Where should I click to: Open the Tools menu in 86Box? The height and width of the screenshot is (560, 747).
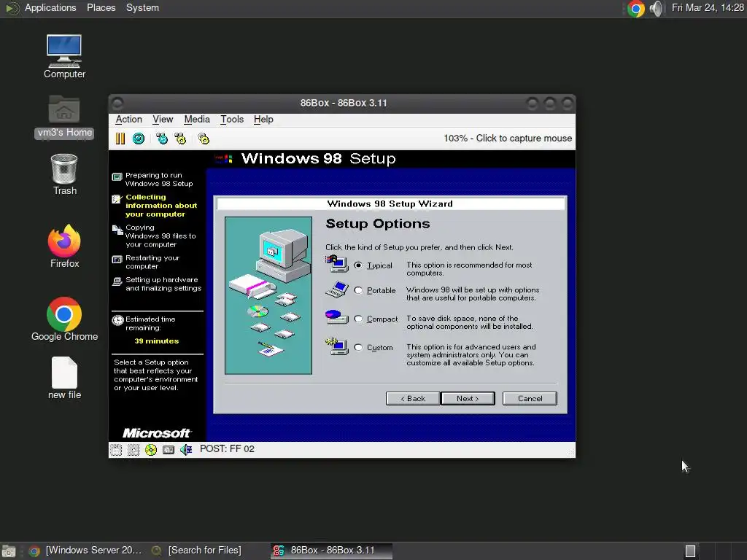[231, 120]
